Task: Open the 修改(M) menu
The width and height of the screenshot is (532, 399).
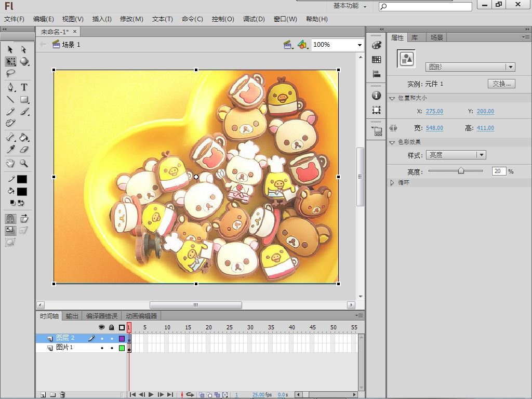Action: [131, 19]
